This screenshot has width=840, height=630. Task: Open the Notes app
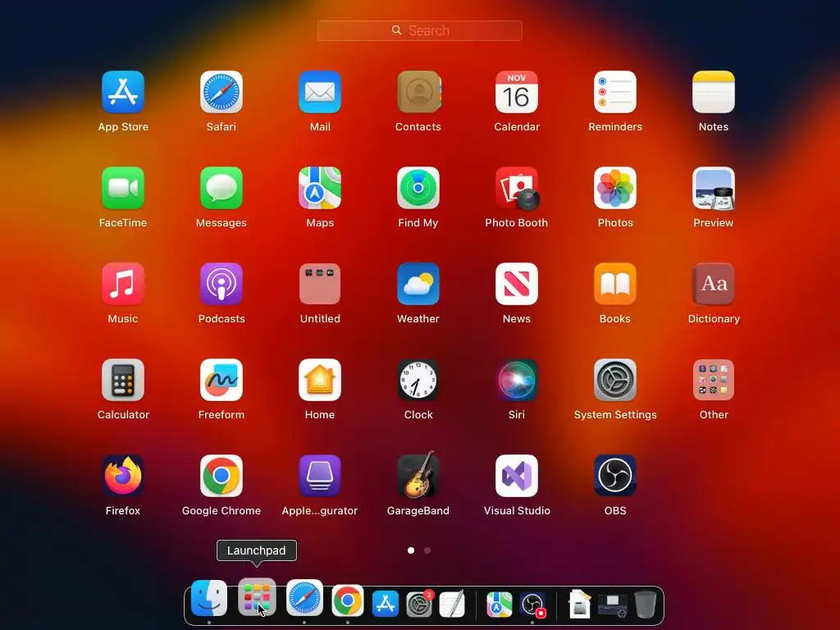click(x=714, y=92)
